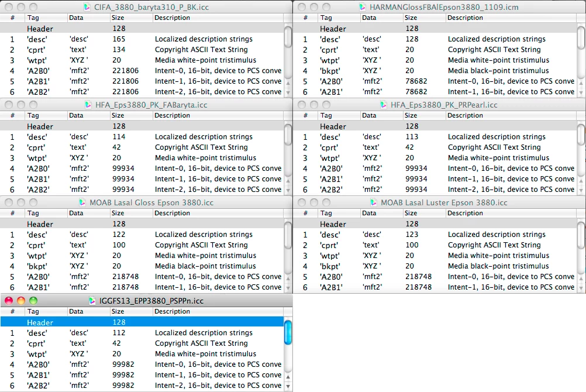This screenshot has width=586, height=392.
Task: Select 'wtpt' row in MOAB Lasal Luster
Action: [435, 256]
